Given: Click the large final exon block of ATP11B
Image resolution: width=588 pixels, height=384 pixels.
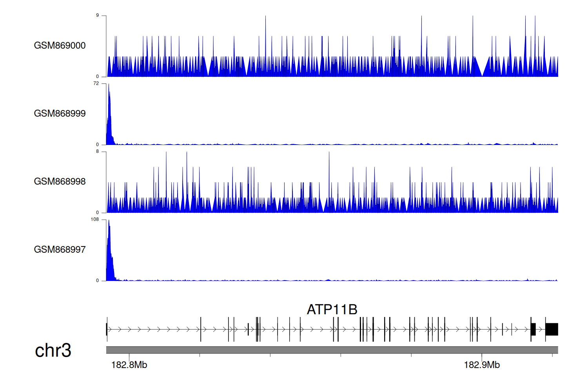Looking at the screenshot, I should tap(552, 329).
